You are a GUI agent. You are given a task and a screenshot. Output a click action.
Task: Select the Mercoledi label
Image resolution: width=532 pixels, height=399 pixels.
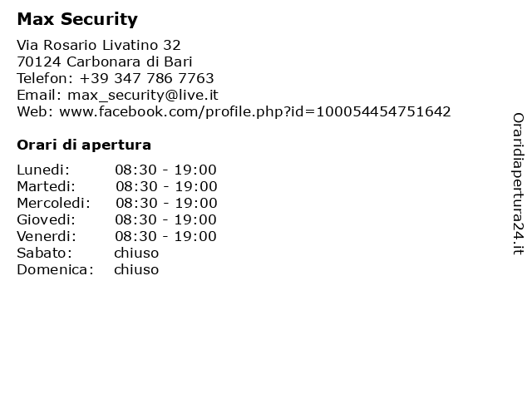[x=53, y=203]
